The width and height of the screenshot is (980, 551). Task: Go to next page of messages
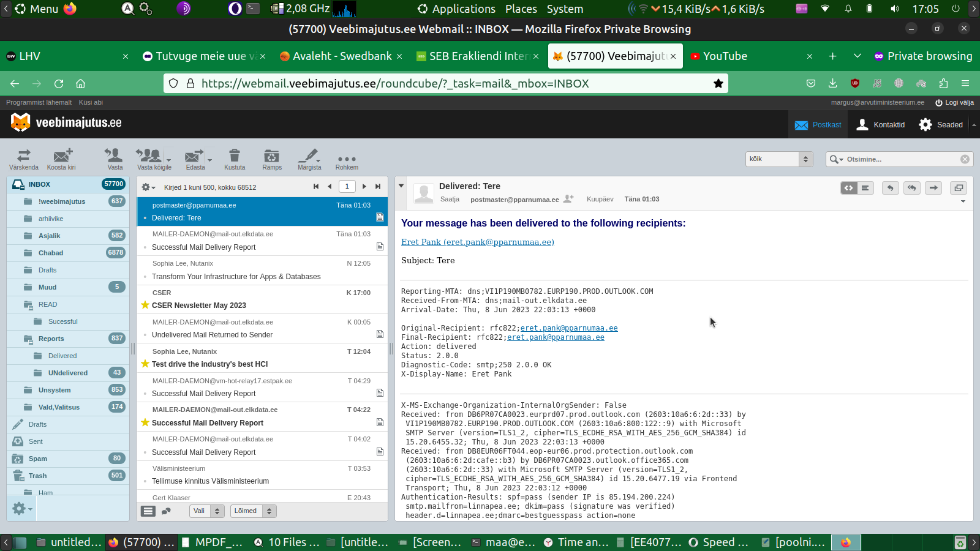[364, 187]
